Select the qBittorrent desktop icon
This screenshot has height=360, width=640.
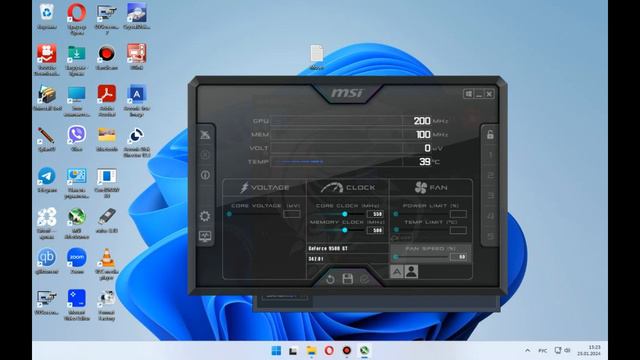pyautogui.click(x=47, y=261)
